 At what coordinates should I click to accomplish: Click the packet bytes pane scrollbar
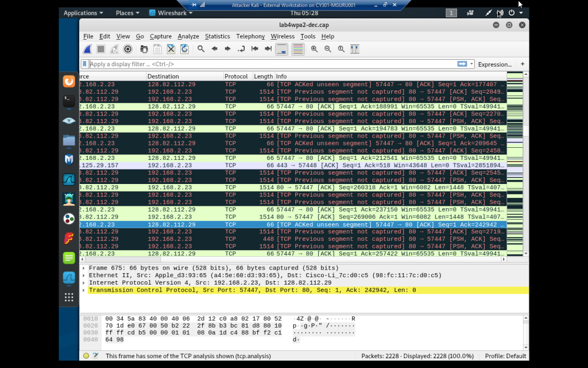tap(526, 333)
